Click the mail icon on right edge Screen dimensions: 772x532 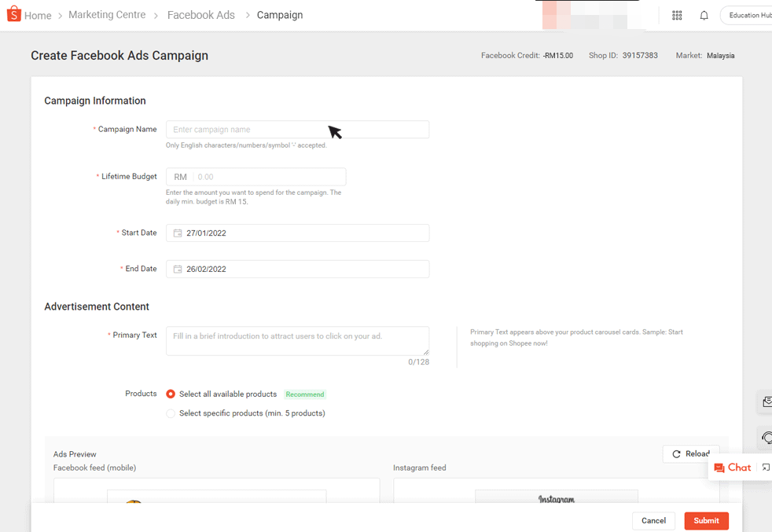766,402
